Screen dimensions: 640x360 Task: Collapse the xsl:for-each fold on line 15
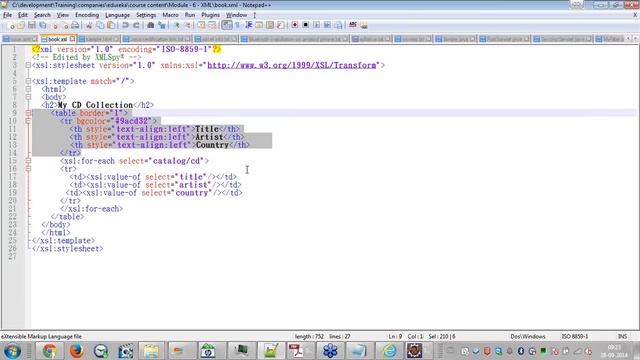click(x=28, y=160)
